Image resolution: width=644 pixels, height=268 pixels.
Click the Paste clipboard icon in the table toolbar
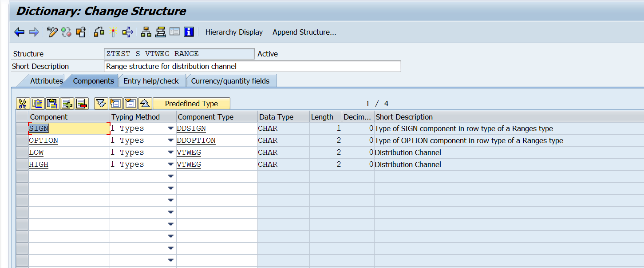[x=52, y=104]
